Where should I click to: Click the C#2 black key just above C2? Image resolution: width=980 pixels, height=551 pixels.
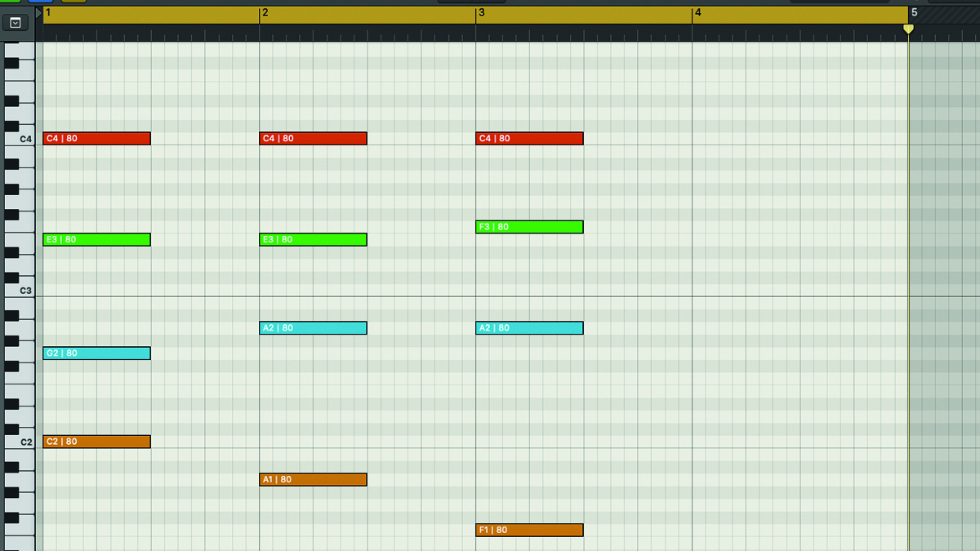pyautogui.click(x=11, y=429)
